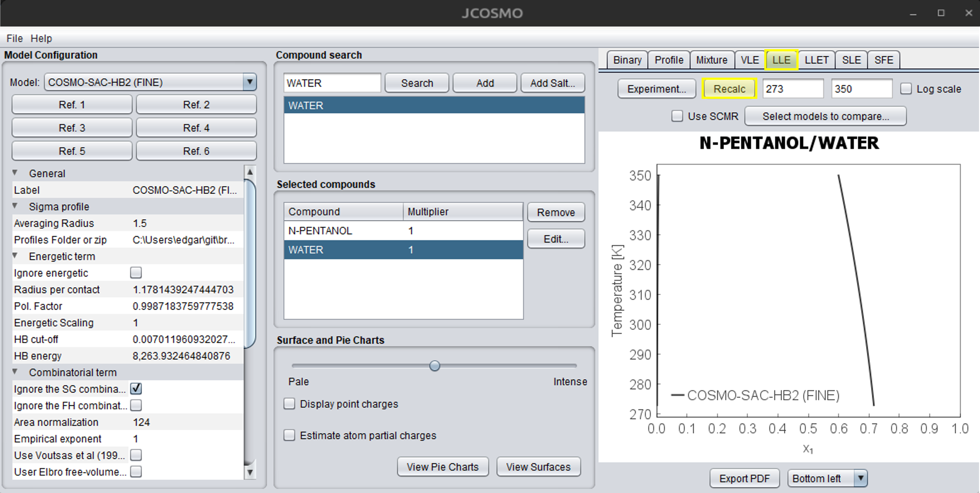Enable the Use SCMR checkbox
Image resolution: width=980 pixels, height=493 pixels.
click(x=677, y=116)
